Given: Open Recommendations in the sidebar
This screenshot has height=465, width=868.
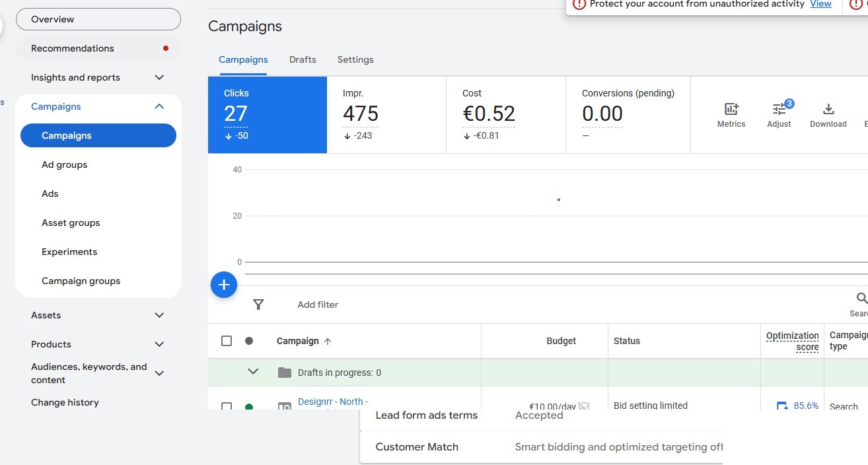Looking at the screenshot, I should pyautogui.click(x=98, y=48).
